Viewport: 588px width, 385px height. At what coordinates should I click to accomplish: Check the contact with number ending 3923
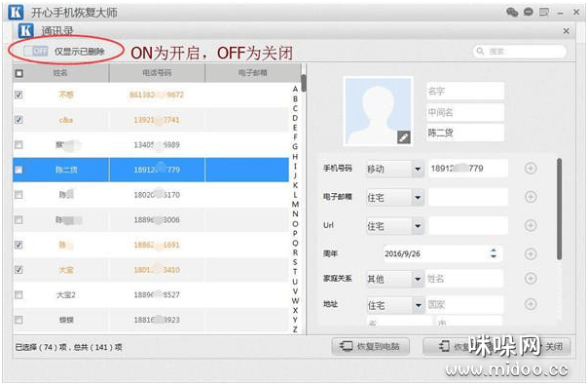(18, 320)
